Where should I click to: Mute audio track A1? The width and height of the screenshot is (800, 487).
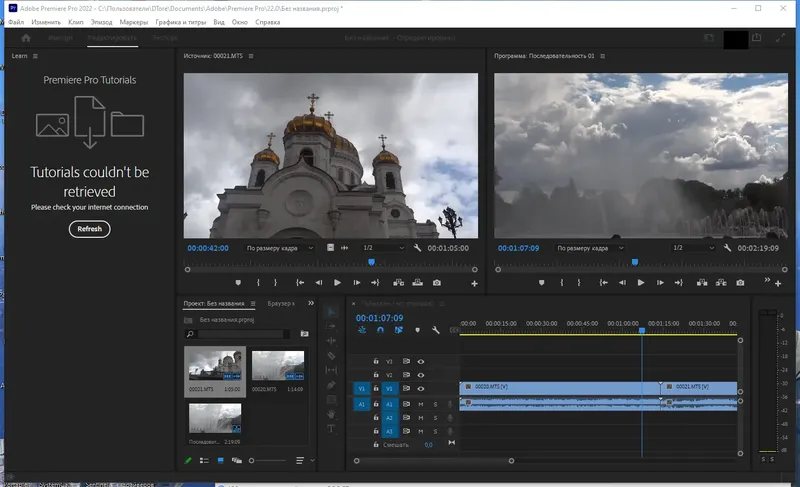(x=421, y=404)
